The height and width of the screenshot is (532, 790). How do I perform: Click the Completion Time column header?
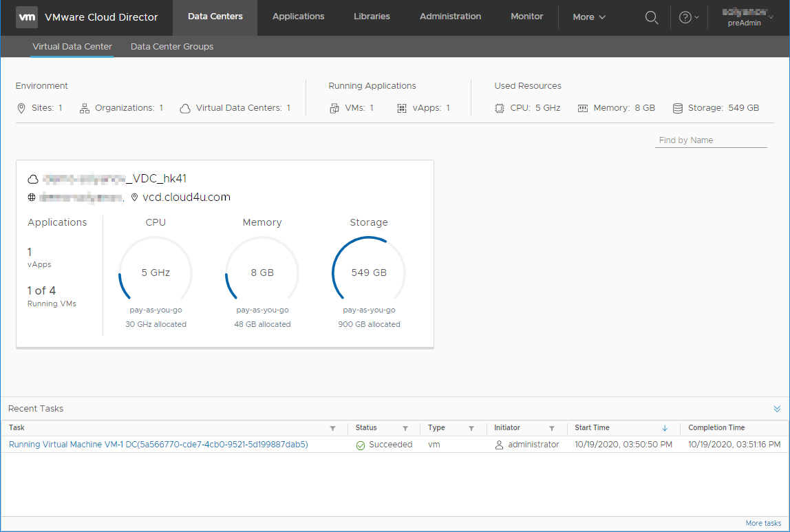point(716,427)
